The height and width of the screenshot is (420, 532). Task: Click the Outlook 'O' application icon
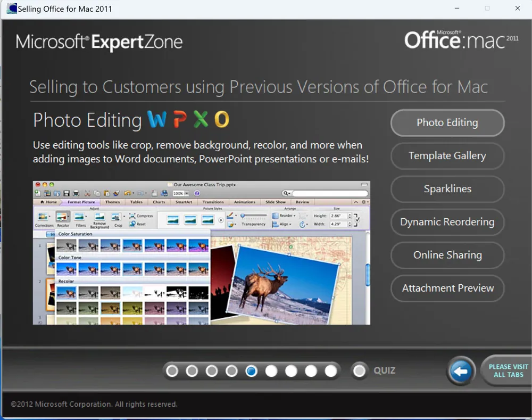coord(222,120)
